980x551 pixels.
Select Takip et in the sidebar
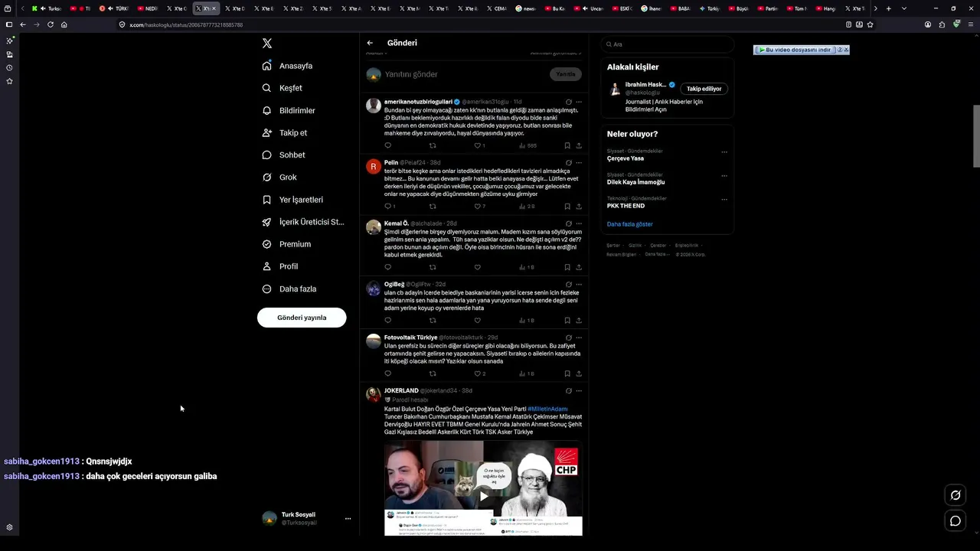coord(284,132)
